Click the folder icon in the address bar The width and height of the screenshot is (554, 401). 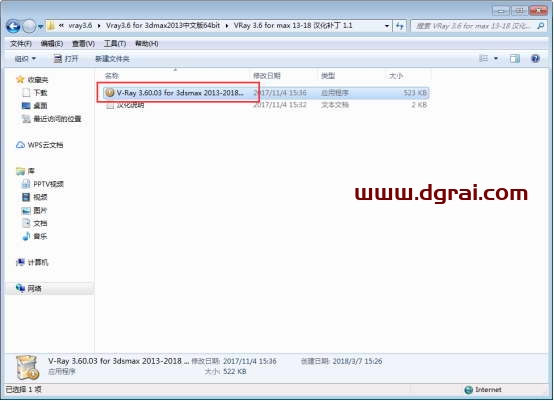pyautogui.click(x=52, y=26)
